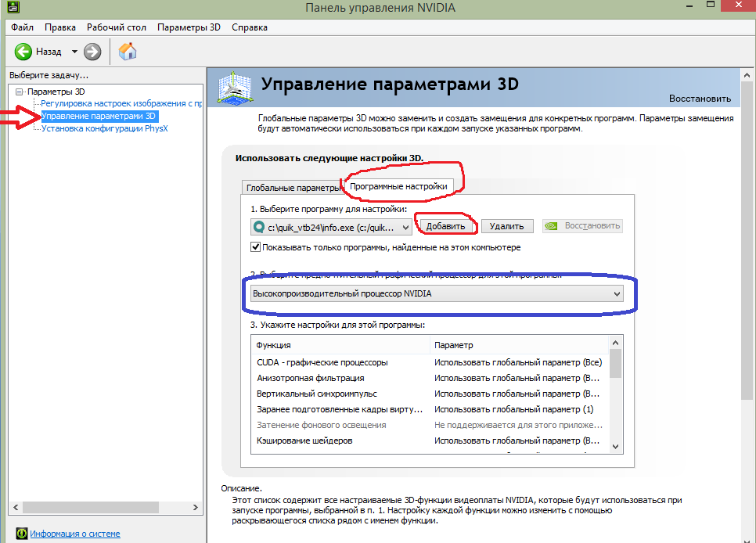Click the Параметр column header
Screen dimensions: 756x543
coord(520,345)
